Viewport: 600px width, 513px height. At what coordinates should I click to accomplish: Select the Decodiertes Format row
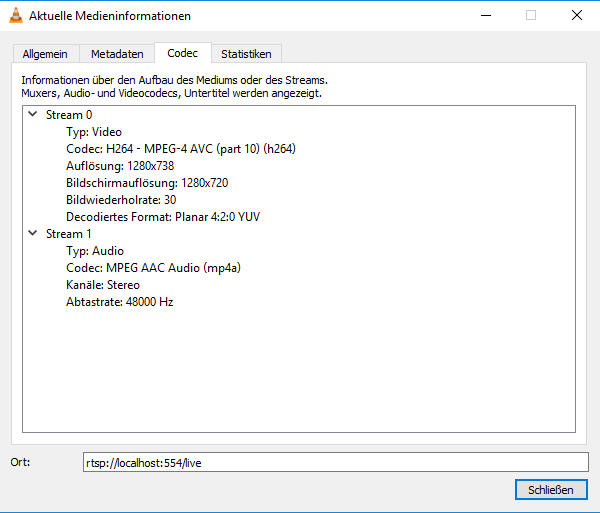163,217
